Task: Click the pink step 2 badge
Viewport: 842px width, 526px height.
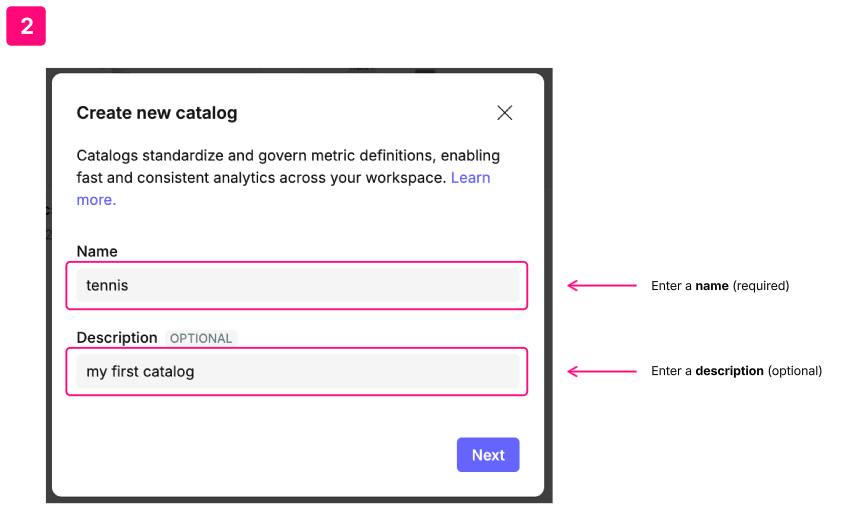Action: (26, 27)
